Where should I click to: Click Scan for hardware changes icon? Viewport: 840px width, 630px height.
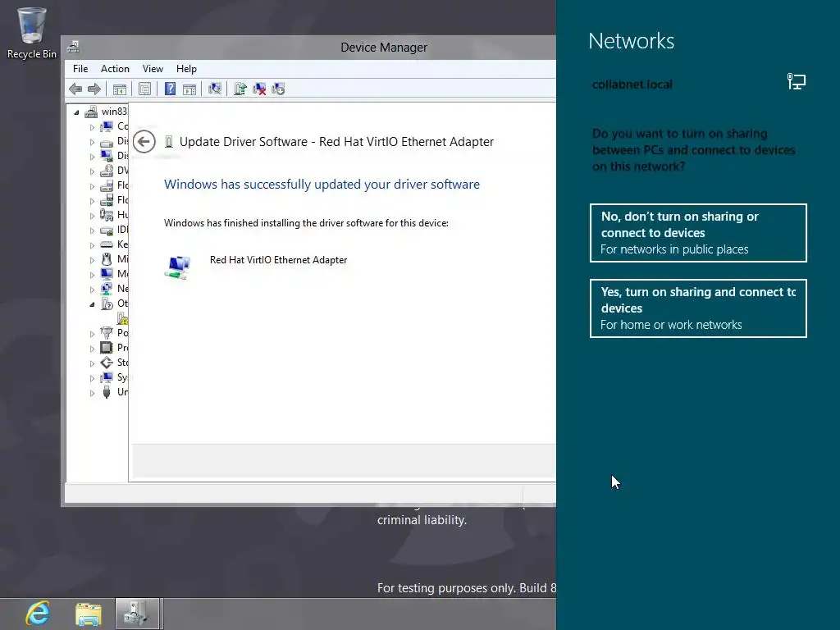point(215,89)
